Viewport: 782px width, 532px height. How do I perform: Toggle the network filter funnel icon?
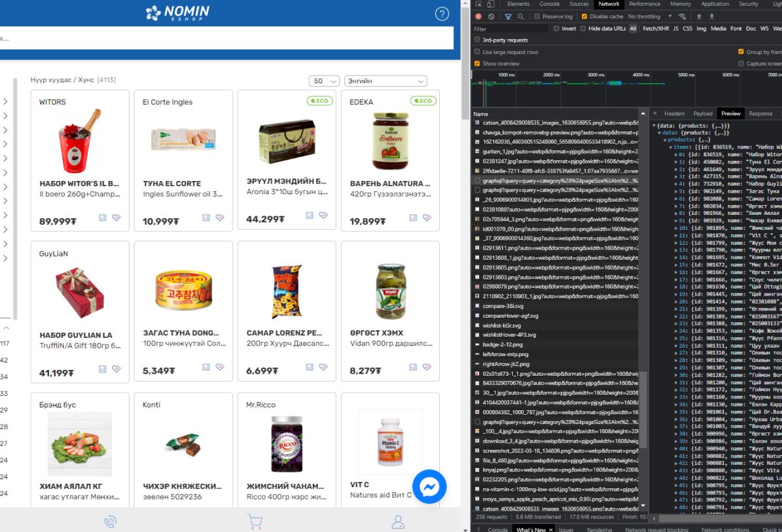(508, 16)
